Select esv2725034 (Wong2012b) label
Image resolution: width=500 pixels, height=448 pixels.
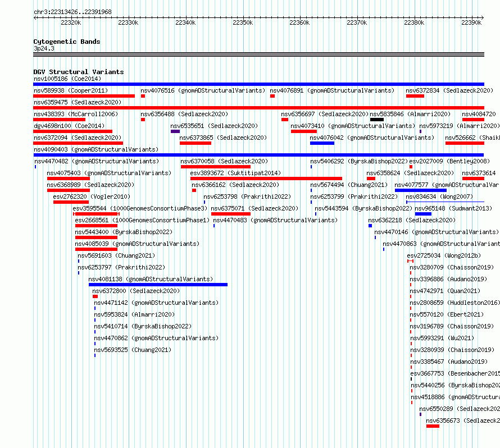444,255
